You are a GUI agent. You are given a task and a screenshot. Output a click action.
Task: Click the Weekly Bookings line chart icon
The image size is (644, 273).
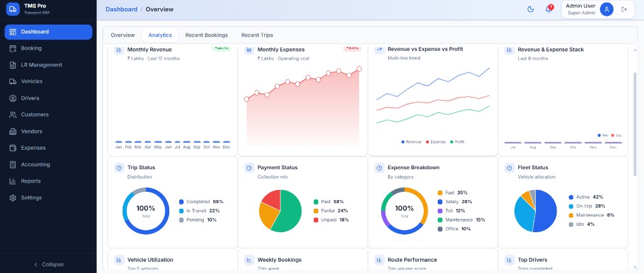[249, 260]
